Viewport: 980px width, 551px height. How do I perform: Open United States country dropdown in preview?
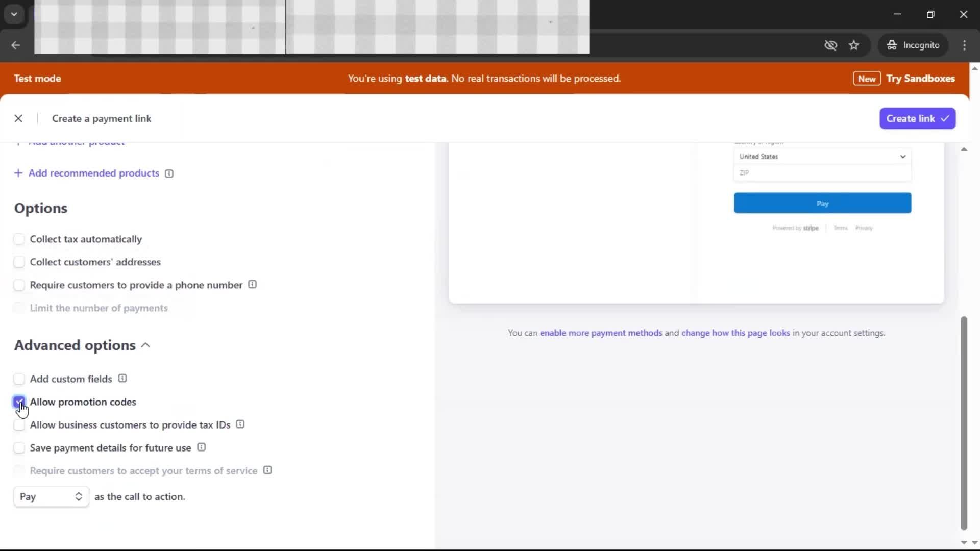pyautogui.click(x=822, y=157)
